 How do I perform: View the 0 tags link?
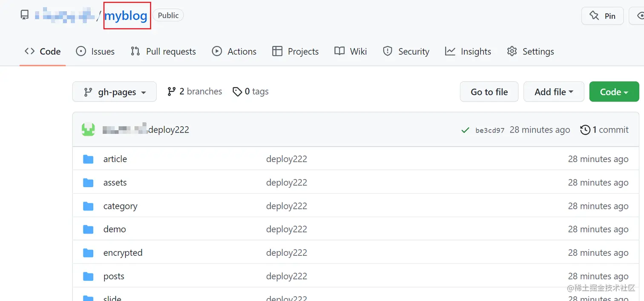[x=250, y=92]
